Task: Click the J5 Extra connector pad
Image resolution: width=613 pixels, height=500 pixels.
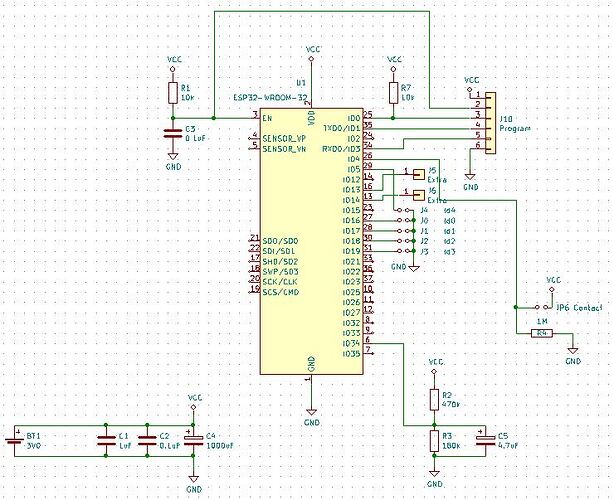Action: coord(419,174)
